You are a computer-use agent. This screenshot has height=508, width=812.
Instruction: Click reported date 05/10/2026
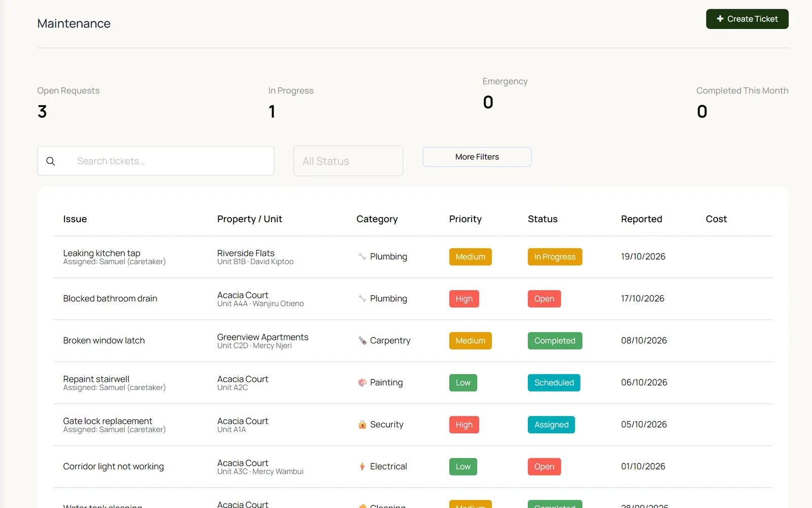click(x=644, y=425)
